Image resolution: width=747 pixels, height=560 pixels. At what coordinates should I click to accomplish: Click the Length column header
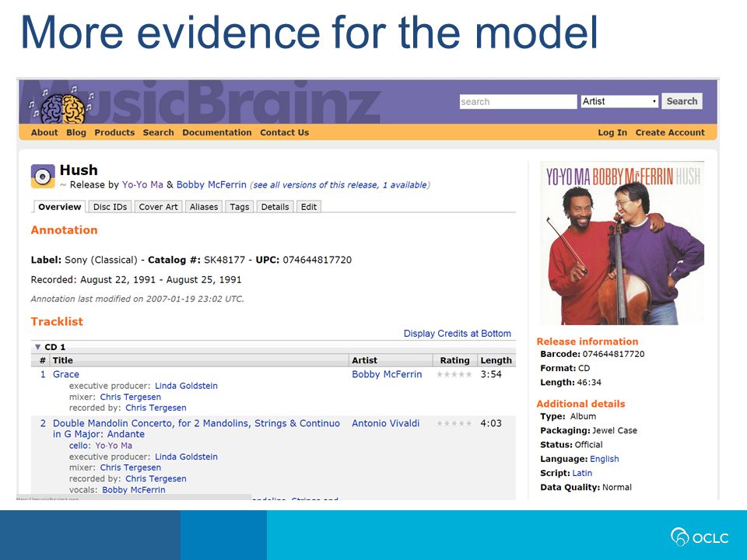[x=496, y=360]
